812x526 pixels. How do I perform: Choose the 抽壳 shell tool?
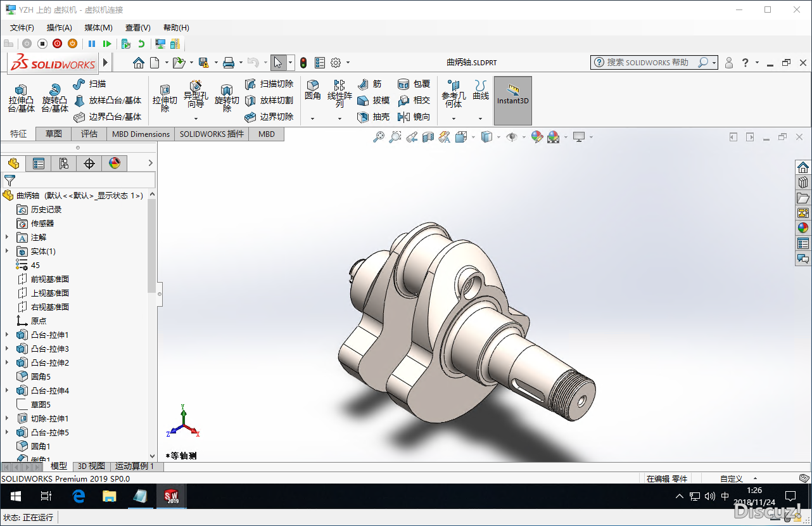pos(373,117)
